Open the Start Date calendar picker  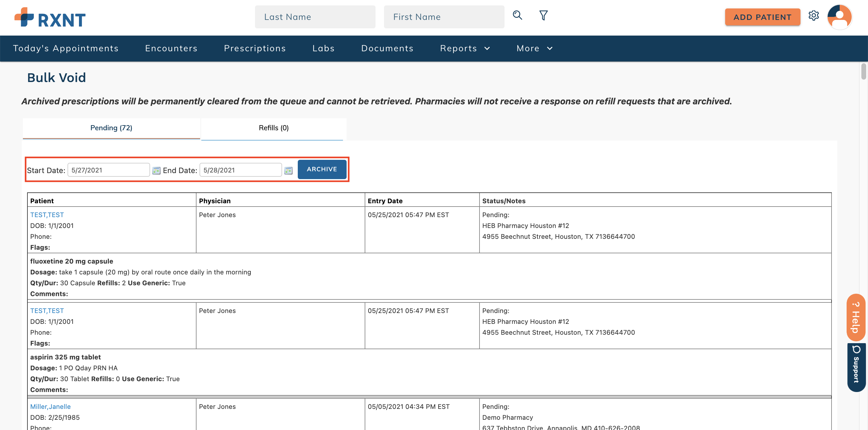(x=156, y=171)
